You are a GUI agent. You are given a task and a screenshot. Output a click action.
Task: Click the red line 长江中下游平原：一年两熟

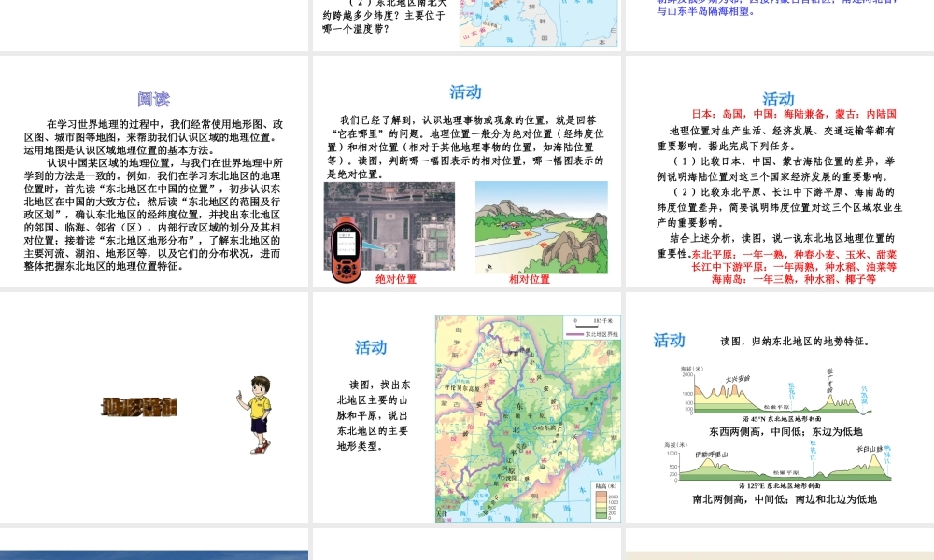[794, 267]
